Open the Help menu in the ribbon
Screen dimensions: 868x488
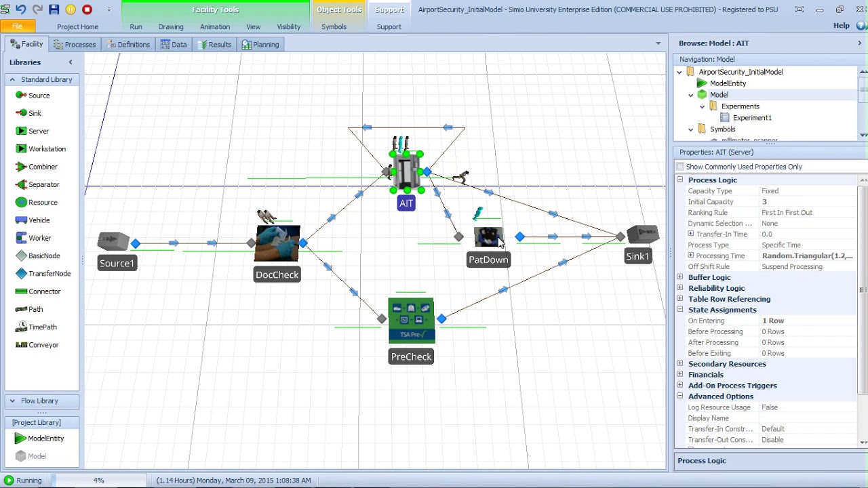pyautogui.click(x=841, y=26)
